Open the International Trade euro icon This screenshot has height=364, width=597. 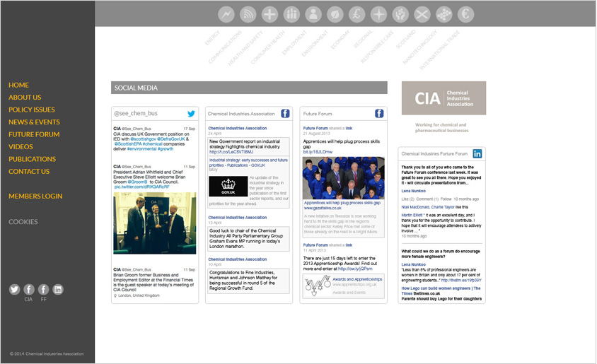tap(465, 15)
